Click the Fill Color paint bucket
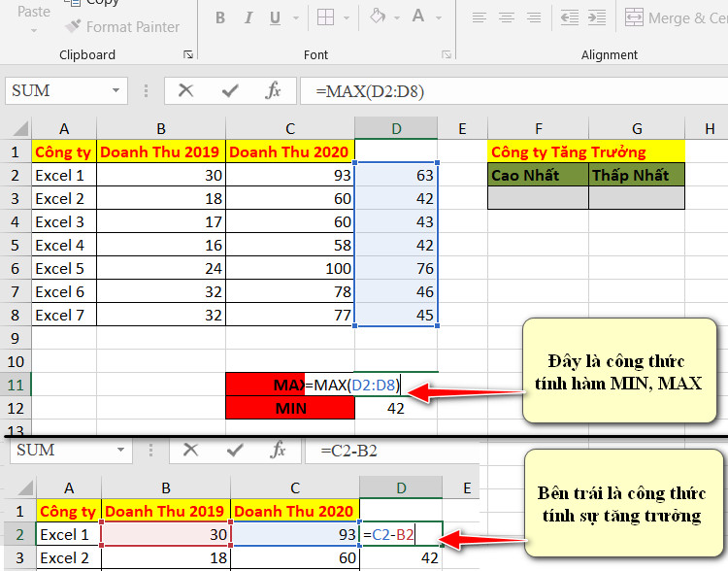This screenshot has width=728, height=571. pyautogui.click(x=378, y=17)
